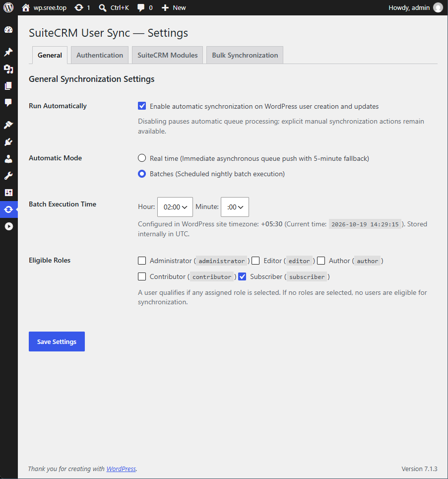Switch to the General tab
448x479 pixels.
[50, 55]
